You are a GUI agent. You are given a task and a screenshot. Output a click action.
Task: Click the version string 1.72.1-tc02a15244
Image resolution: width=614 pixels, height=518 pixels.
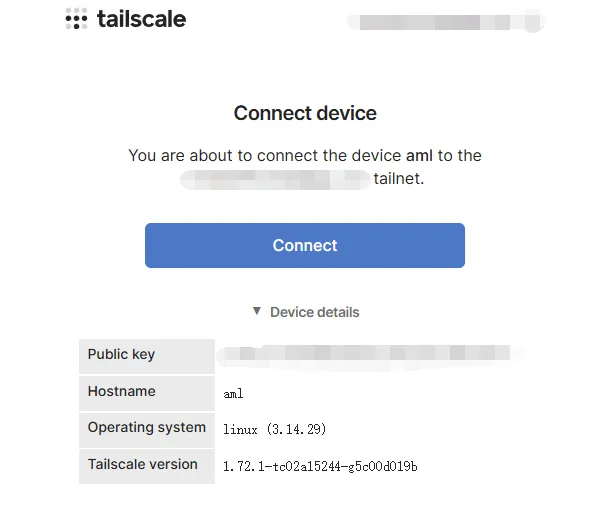click(320, 466)
